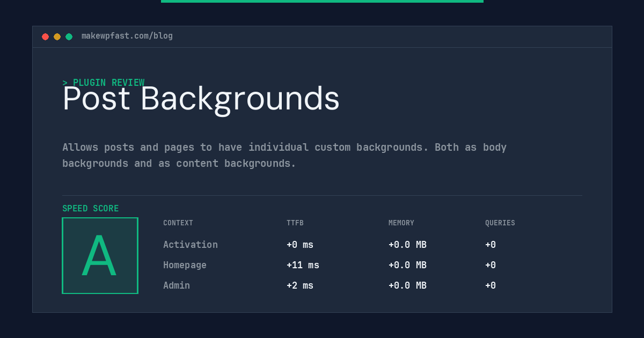Click Homepage row memory value
The height and width of the screenshot is (338, 644).
tap(407, 265)
